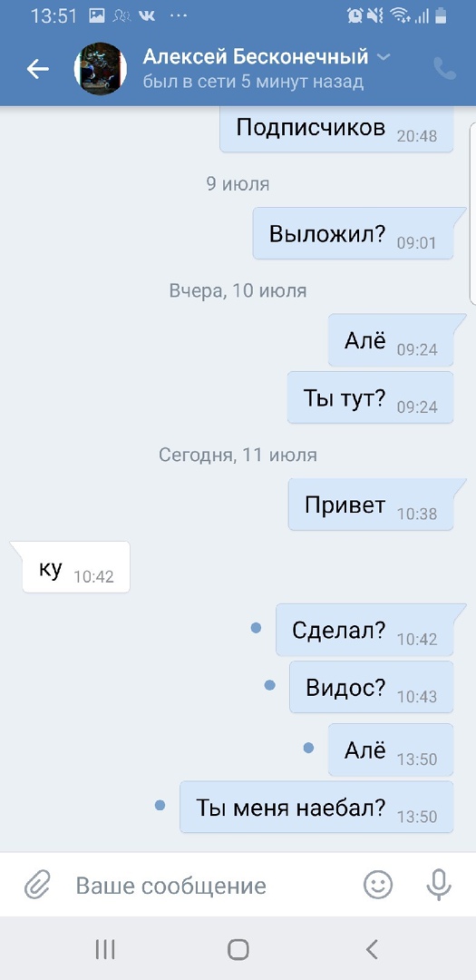Tap the Android recent apps button
This screenshot has height=980, width=476.
[x=105, y=949]
